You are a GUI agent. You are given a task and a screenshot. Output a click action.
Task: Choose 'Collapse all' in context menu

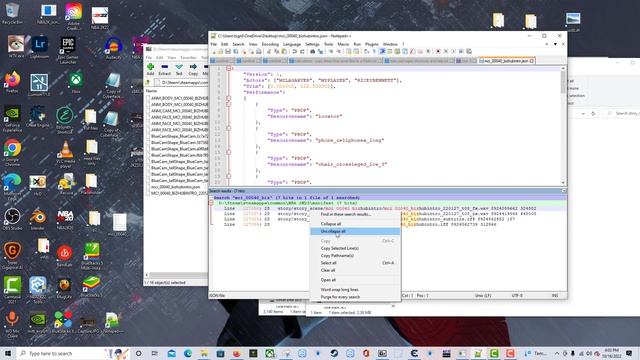355,224
